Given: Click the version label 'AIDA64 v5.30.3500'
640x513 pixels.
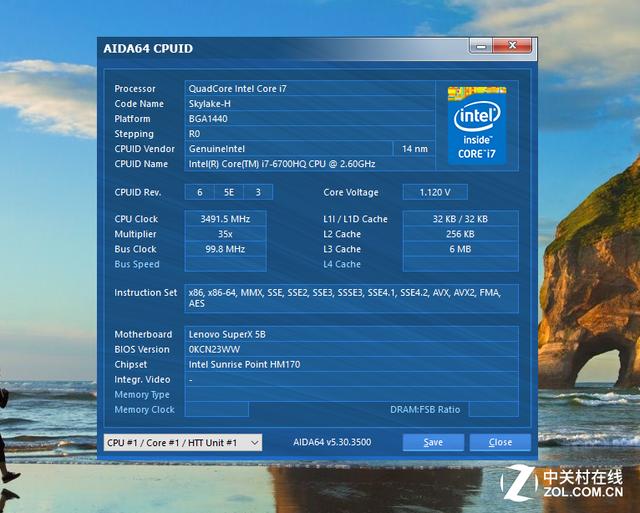Looking at the screenshot, I should [x=332, y=442].
